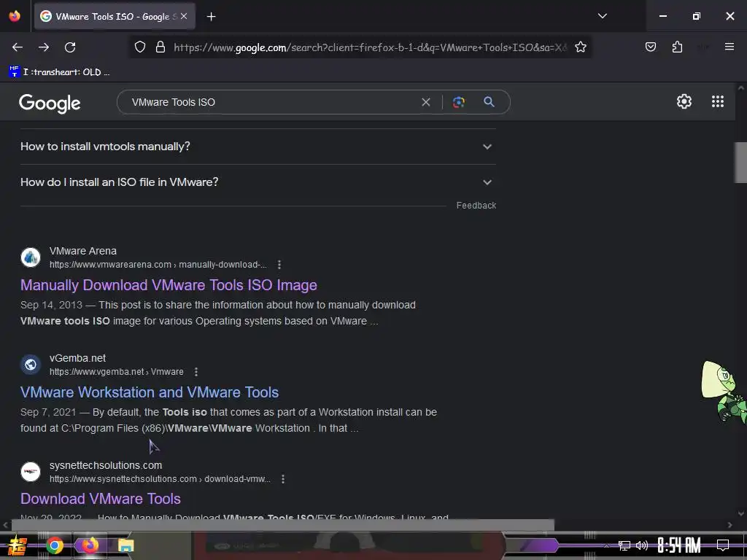Go to Google homepage logo
The width and height of the screenshot is (747, 560).
(50, 103)
